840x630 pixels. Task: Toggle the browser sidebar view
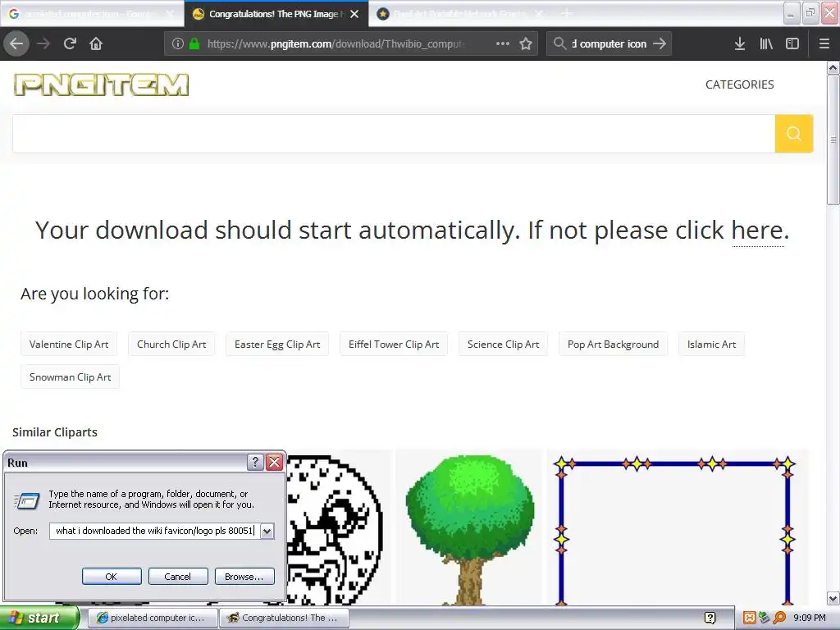coord(792,44)
